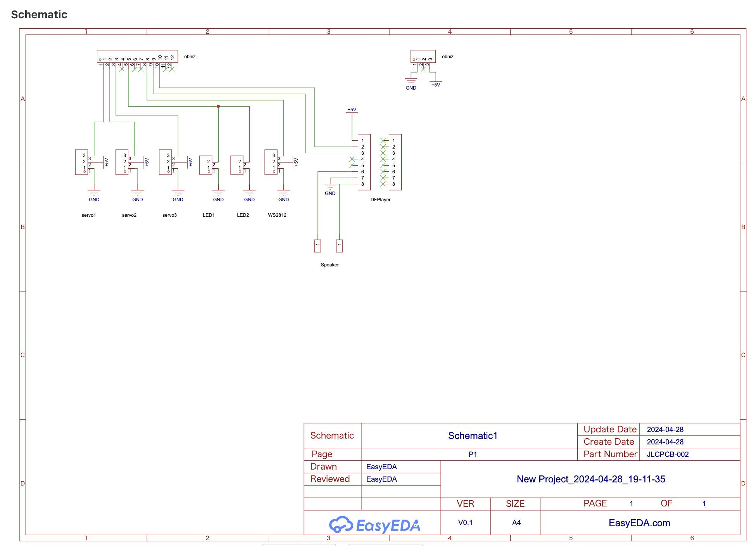Screen dimensions: 756x546
Task: Click the Speaker label text
Action: point(330,265)
